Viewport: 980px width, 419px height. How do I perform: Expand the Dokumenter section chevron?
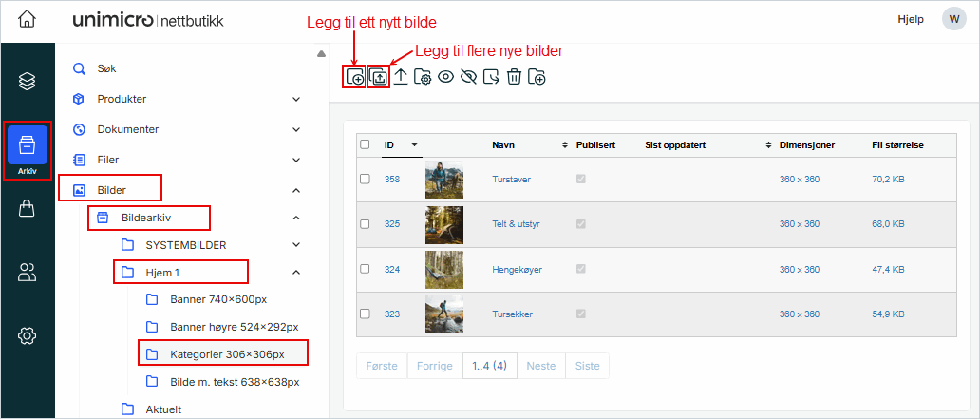pos(296,129)
